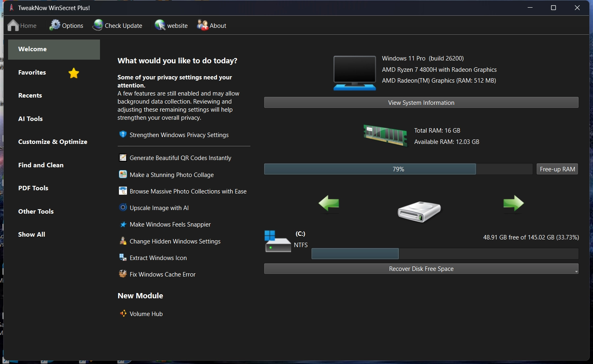Launch Extract Windows Icon tool

pyautogui.click(x=158, y=258)
